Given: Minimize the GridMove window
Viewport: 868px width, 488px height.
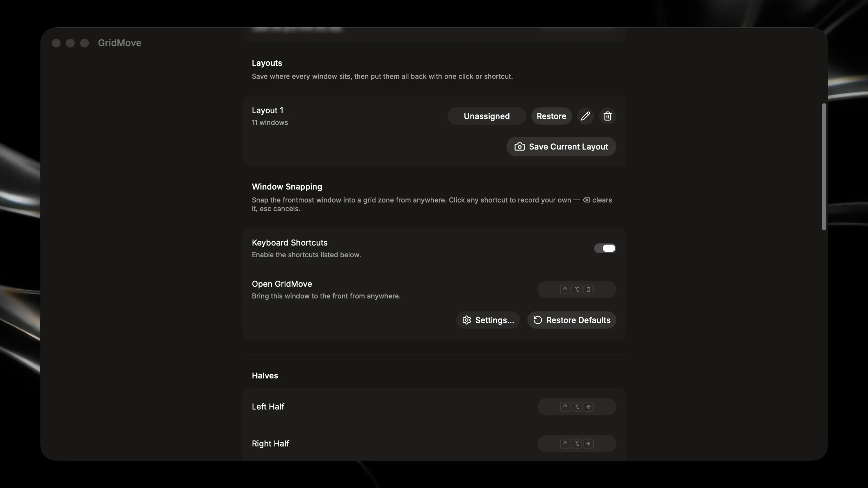Looking at the screenshot, I should 71,43.
